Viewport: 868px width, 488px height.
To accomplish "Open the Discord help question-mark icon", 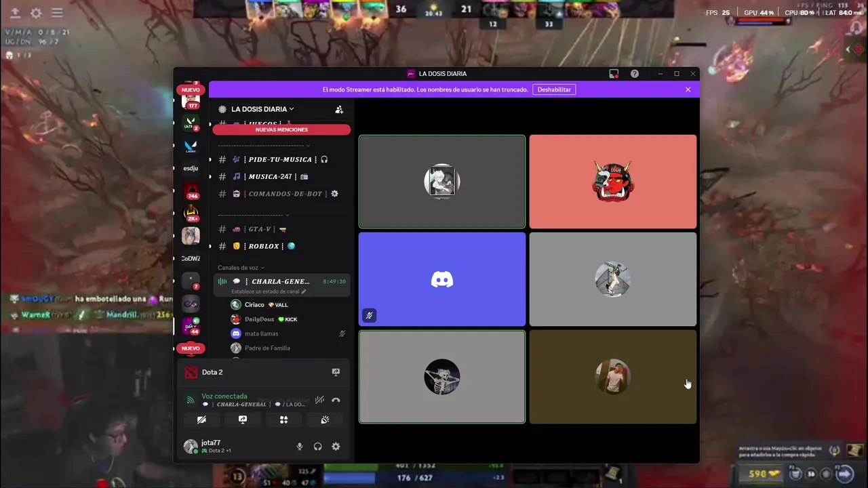I will point(635,73).
